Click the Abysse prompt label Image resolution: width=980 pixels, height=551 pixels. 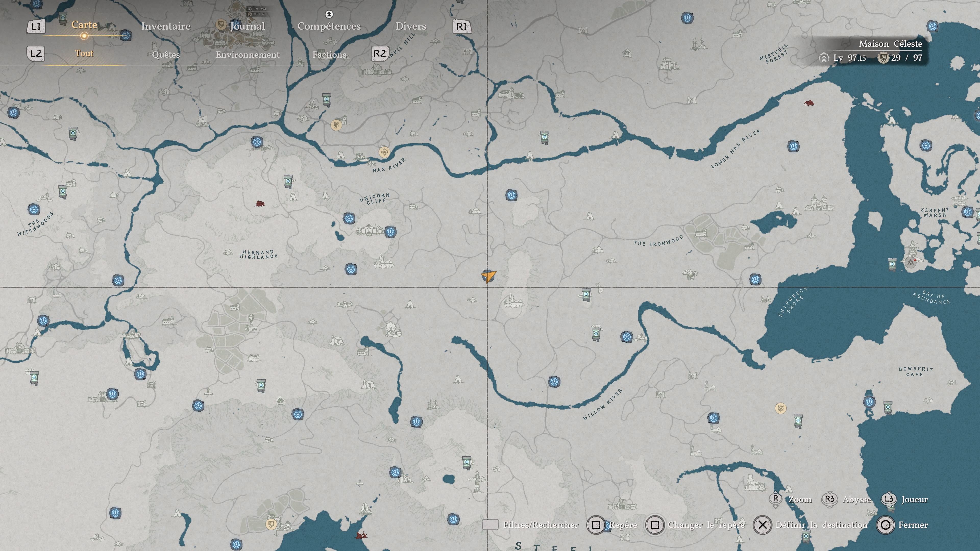coord(857,500)
